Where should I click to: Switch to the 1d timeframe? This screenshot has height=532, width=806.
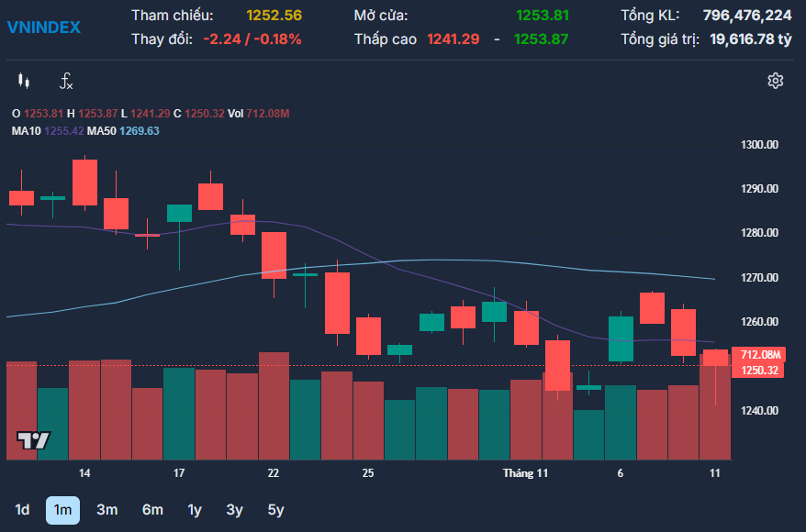pyautogui.click(x=22, y=510)
